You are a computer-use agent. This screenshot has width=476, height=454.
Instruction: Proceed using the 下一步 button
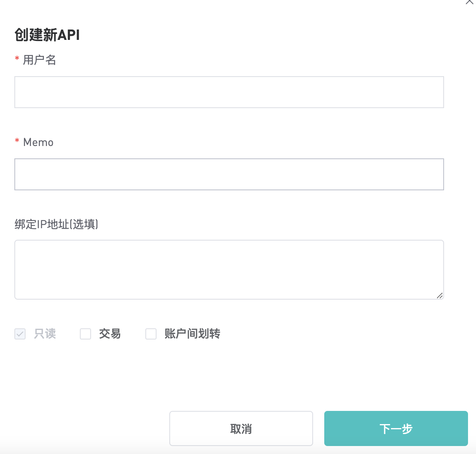coord(396,428)
